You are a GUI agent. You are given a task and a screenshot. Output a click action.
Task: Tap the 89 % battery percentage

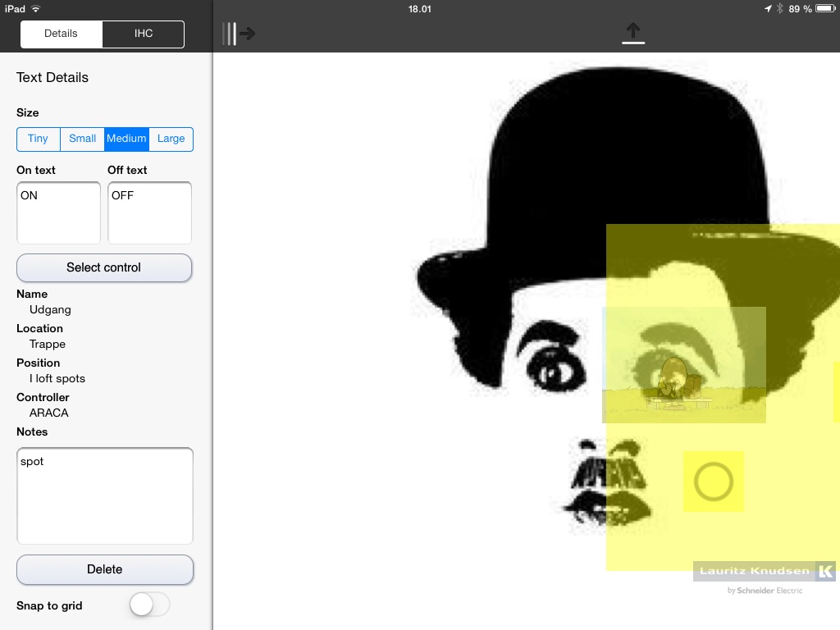[x=801, y=9]
